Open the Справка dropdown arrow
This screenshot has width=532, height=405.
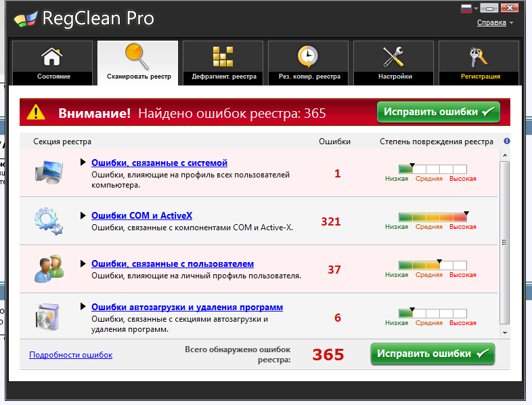click(511, 23)
